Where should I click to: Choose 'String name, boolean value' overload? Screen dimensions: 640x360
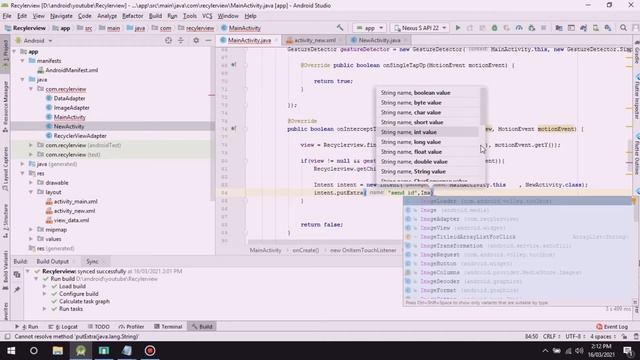[427, 93]
